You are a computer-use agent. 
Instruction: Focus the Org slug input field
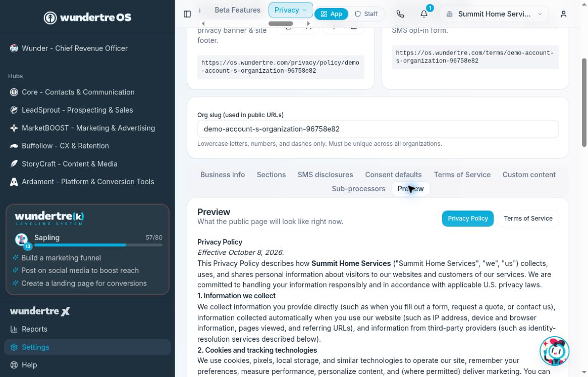(378, 129)
